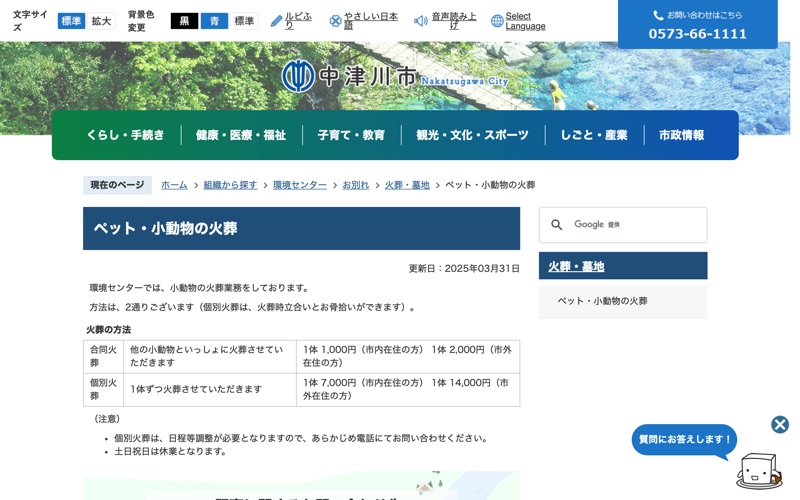Open the 健康・医療・福祉 menu

241,135
